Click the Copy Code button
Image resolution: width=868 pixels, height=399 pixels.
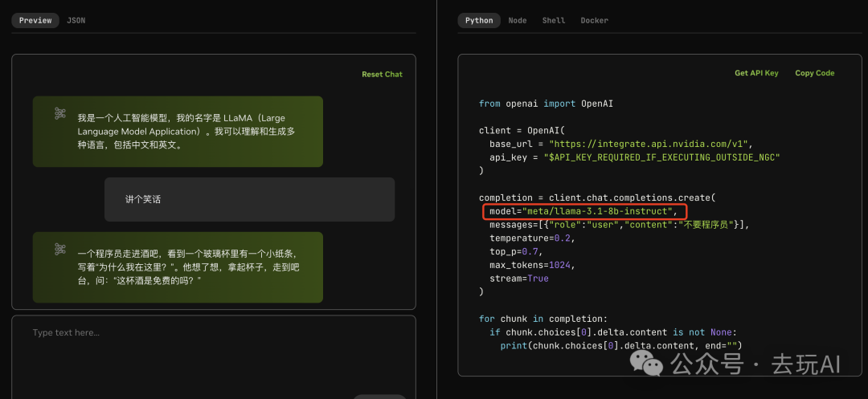tap(814, 73)
